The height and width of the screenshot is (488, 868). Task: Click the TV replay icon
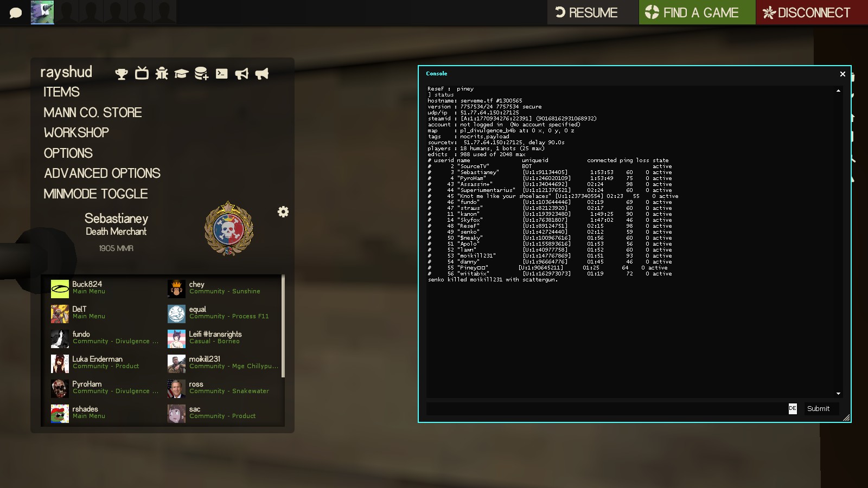142,73
